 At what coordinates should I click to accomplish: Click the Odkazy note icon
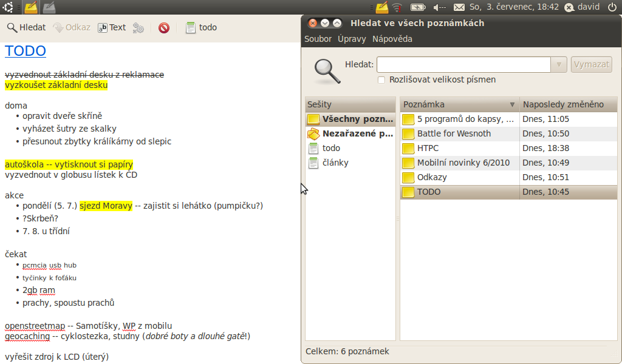408,177
